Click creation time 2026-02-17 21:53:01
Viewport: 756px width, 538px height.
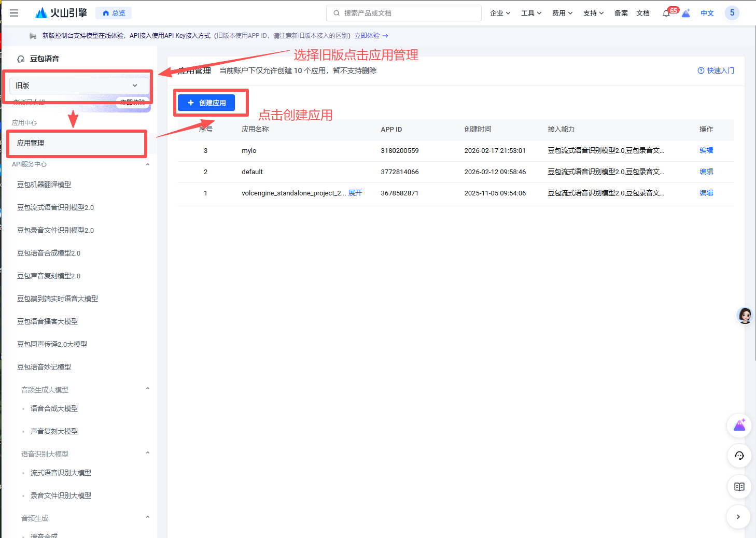click(x=495, y=151)
